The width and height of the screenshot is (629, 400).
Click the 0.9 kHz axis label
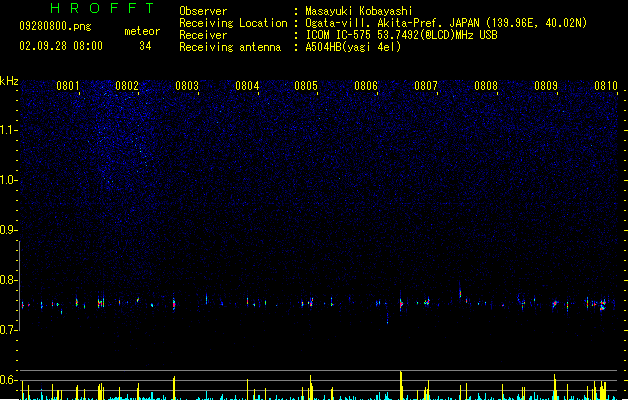click(9, 230)
